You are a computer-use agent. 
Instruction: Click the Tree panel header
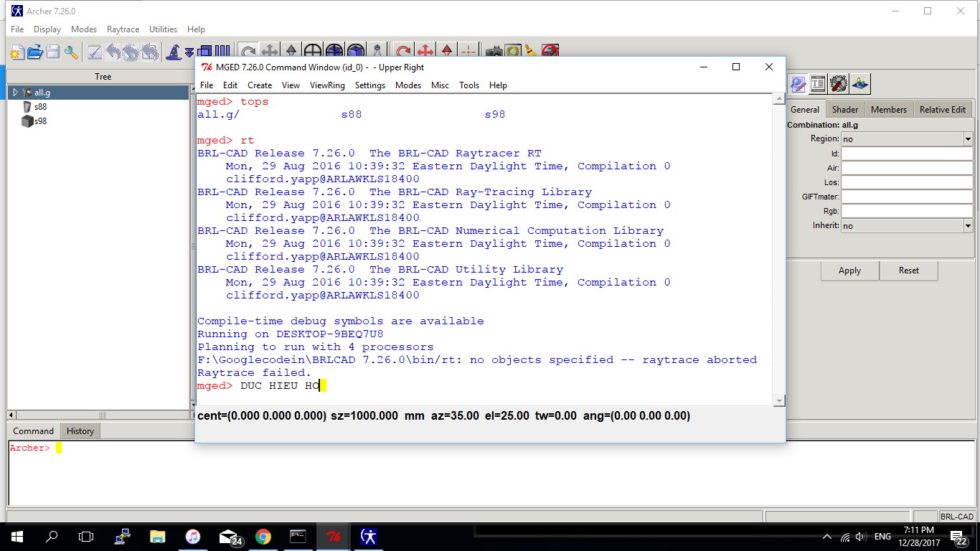[103, 77]
